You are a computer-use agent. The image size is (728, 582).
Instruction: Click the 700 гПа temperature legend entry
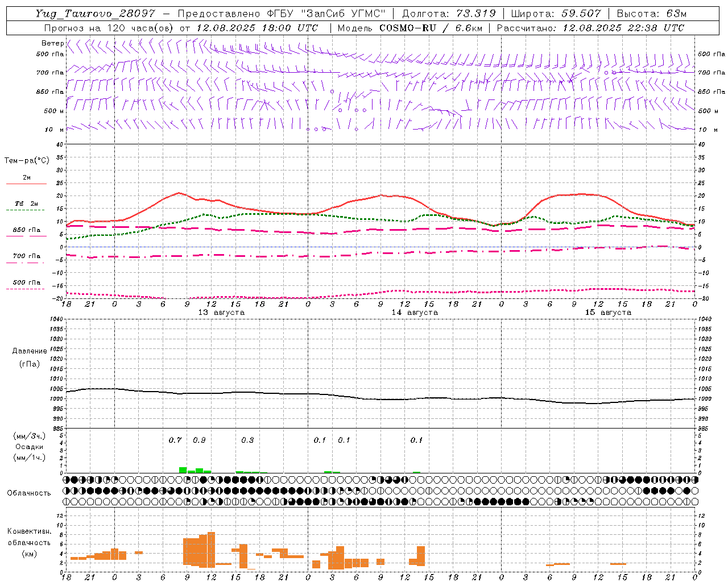tap(27, 256)
